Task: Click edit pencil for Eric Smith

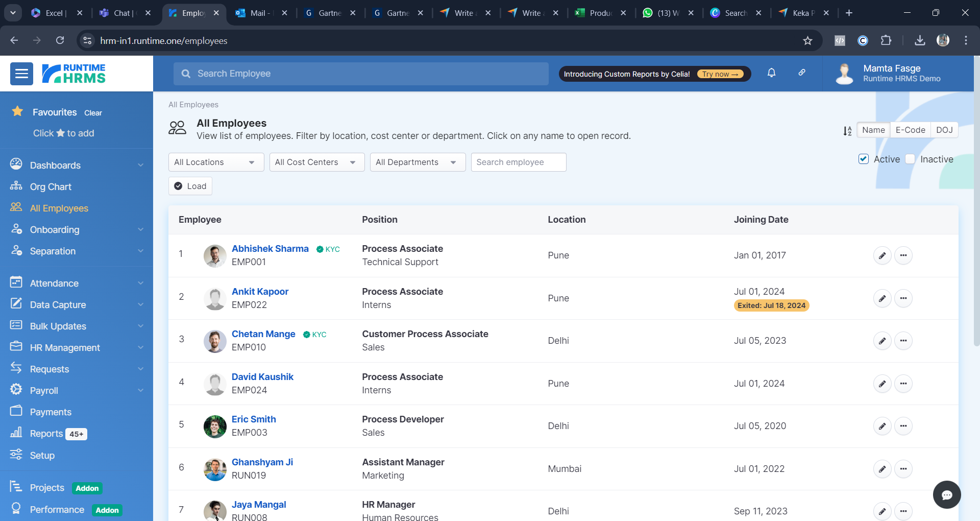Action: coord(882,426)
